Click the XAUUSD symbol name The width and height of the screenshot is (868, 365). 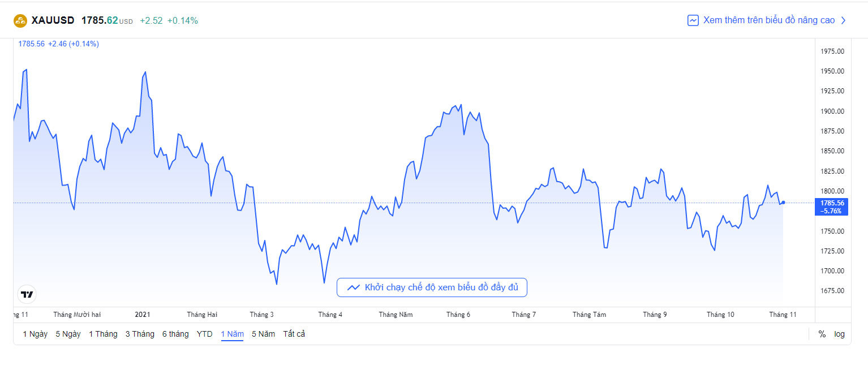click(53, 20)
